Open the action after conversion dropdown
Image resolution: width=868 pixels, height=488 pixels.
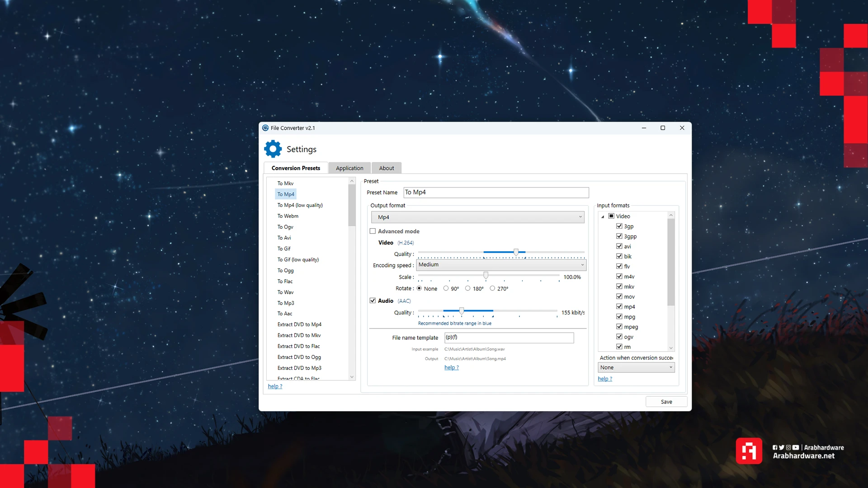tap(636, 368)
